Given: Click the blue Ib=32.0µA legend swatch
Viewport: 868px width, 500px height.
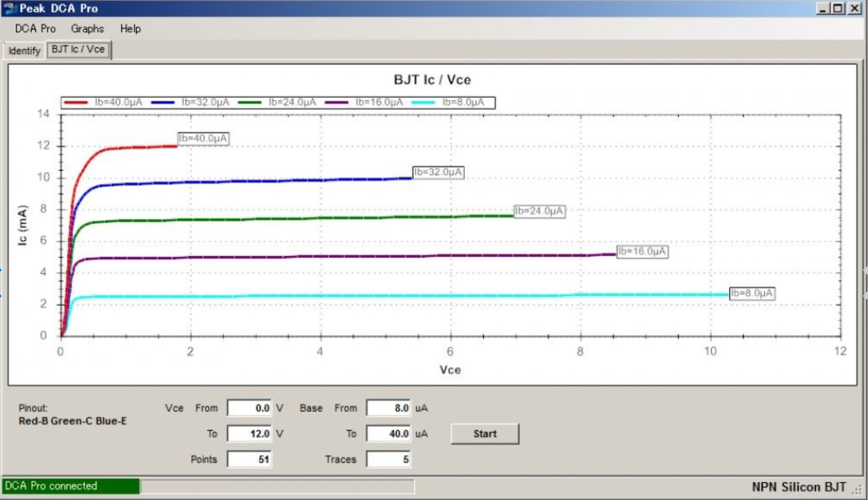Looking at the screenshot, I should click(x=163, y=102).
